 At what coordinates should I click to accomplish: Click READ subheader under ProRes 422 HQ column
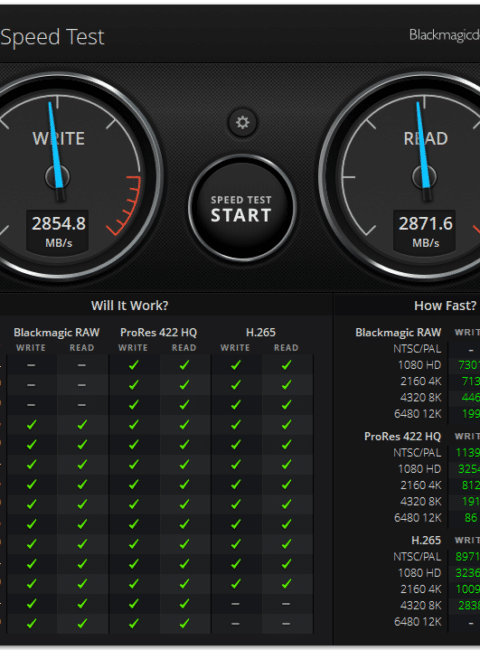point(184,348)
